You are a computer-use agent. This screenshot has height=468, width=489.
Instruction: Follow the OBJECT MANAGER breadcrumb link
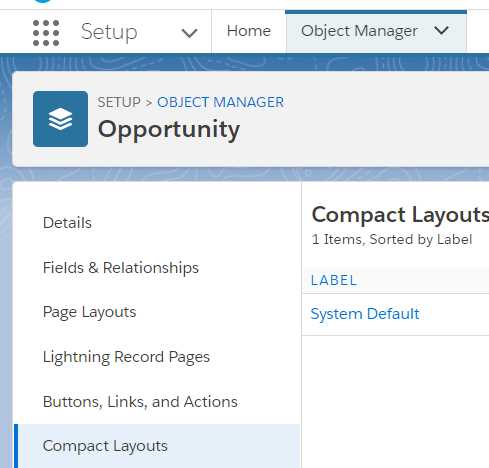tap(220, 102)
